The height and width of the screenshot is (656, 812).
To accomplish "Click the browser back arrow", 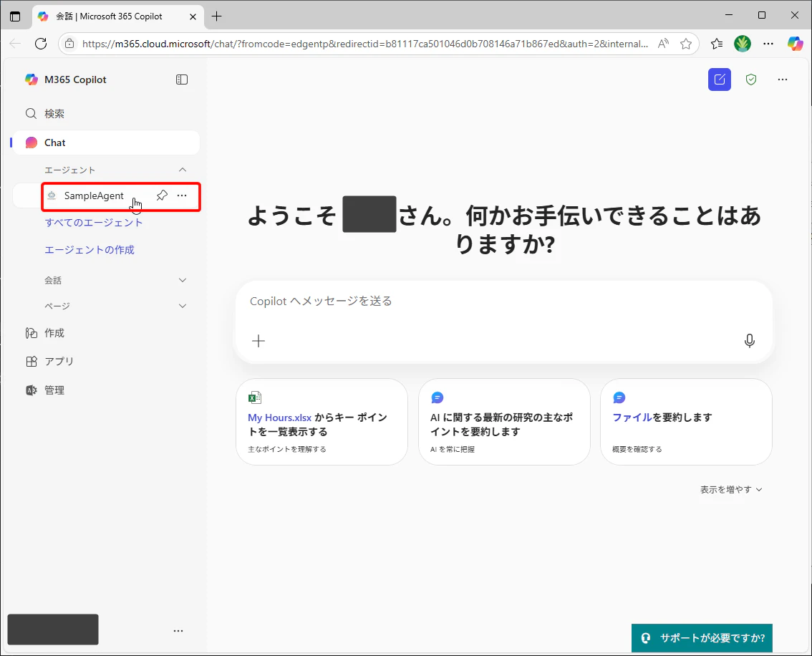I will tap(16, 44).
